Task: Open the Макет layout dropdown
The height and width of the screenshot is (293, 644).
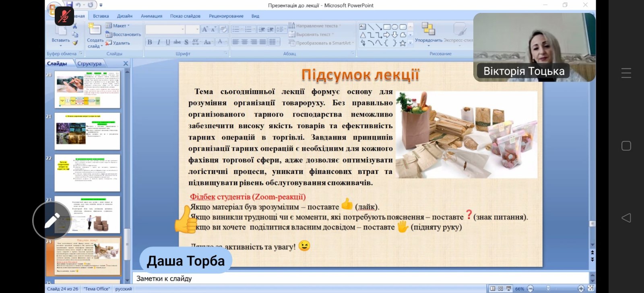Action: pos(118,26)
